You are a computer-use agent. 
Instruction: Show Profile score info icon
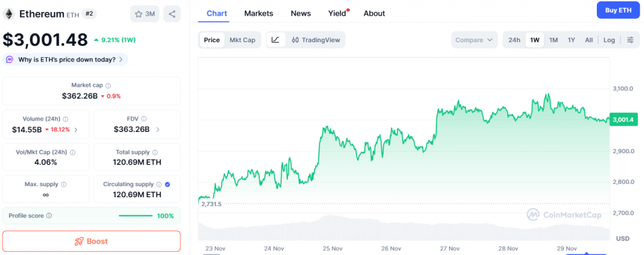coord(49,215)
